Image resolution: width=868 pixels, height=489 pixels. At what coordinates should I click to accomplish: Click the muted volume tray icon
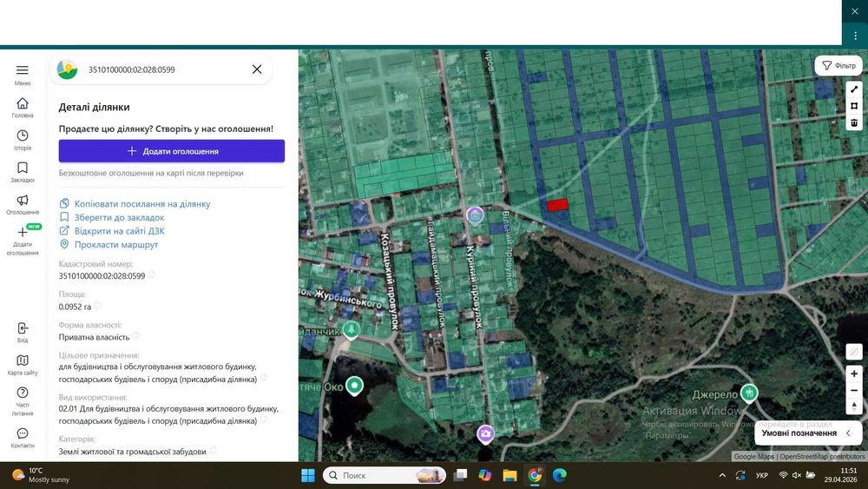pos(797,475)
